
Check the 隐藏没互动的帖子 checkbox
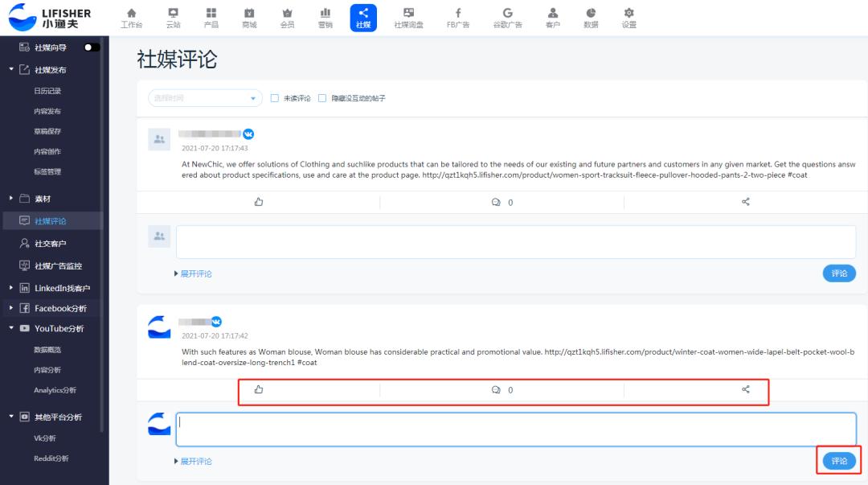click(322, 98)
